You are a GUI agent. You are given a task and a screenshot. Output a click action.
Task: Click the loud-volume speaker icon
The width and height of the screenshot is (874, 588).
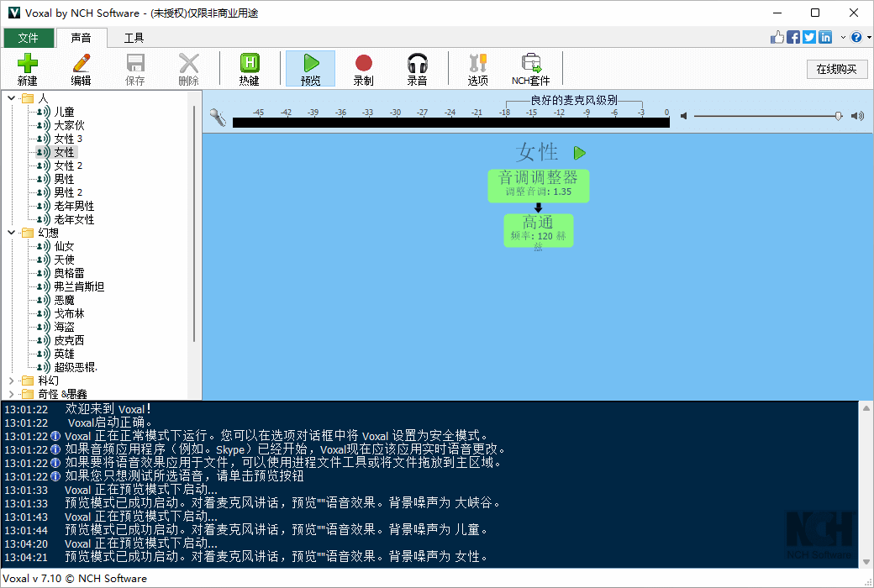857,116
